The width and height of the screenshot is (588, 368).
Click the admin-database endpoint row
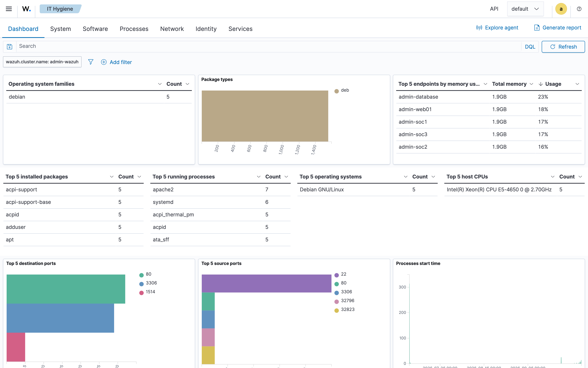coord(489,97)
